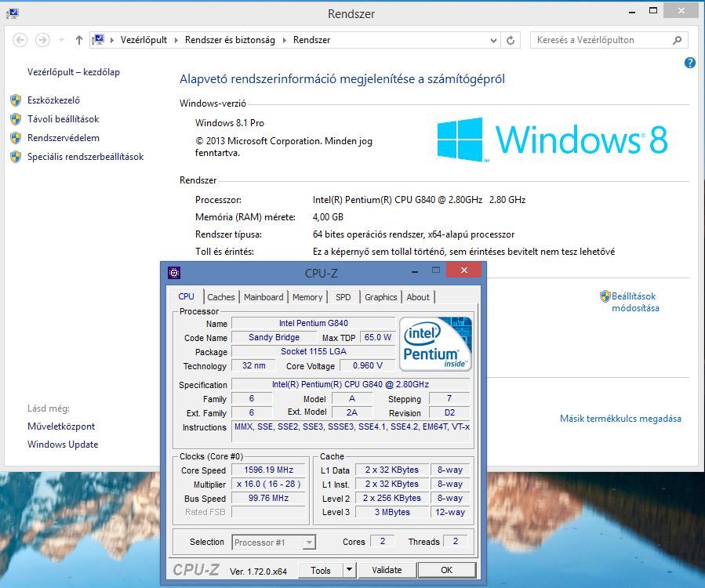Expand the address bar history dropdown
Viewport: 705px width, 588px height.
(493, 41)
